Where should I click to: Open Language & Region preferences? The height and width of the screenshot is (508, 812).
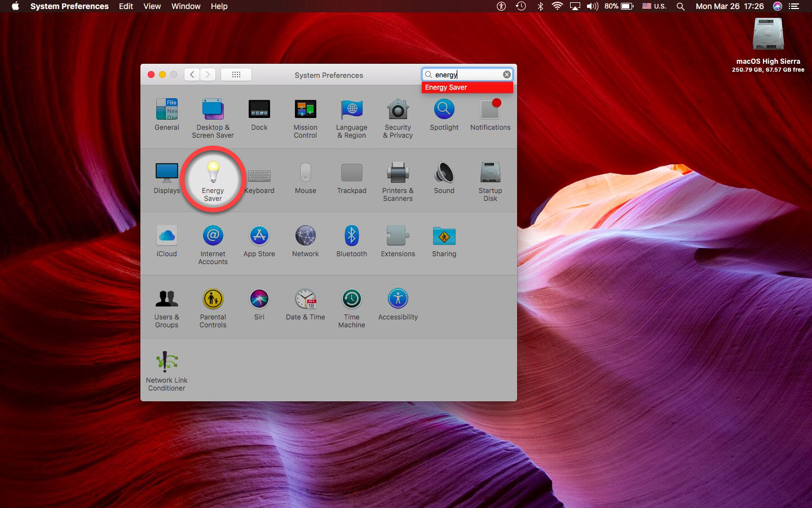coord(351,118)
